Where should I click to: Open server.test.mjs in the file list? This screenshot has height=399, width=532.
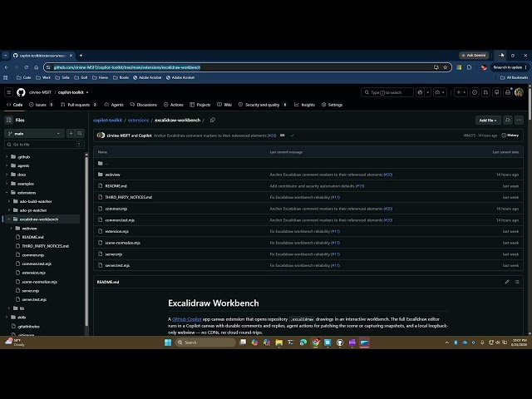point(117,265)
